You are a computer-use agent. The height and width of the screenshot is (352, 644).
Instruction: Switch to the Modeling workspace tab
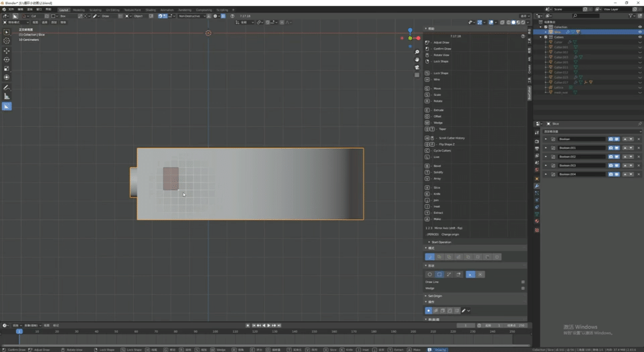pos(78,10)
